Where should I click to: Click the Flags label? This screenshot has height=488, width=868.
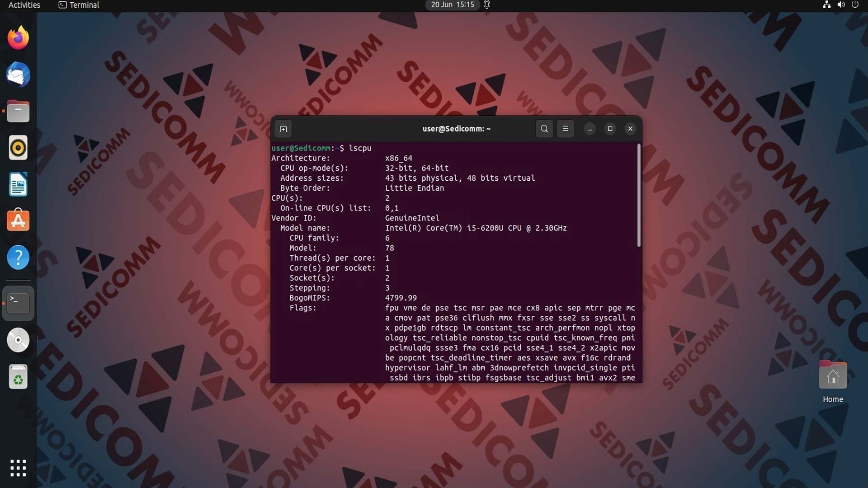click(303, 308)
